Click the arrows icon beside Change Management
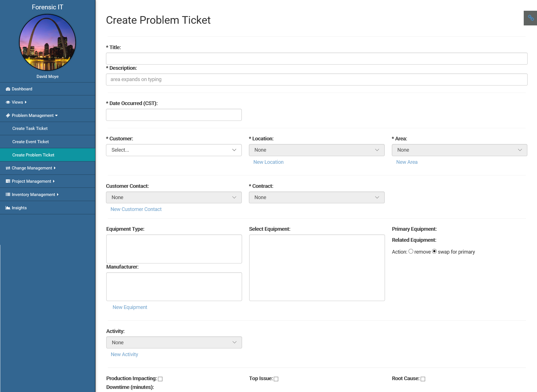 [8, 168]
